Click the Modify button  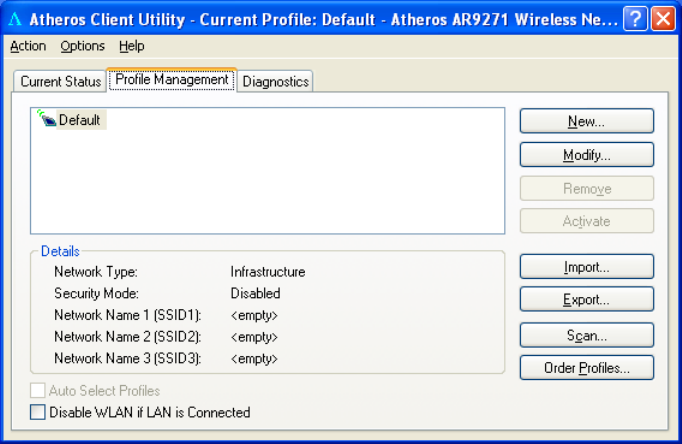tap(587, 155)
